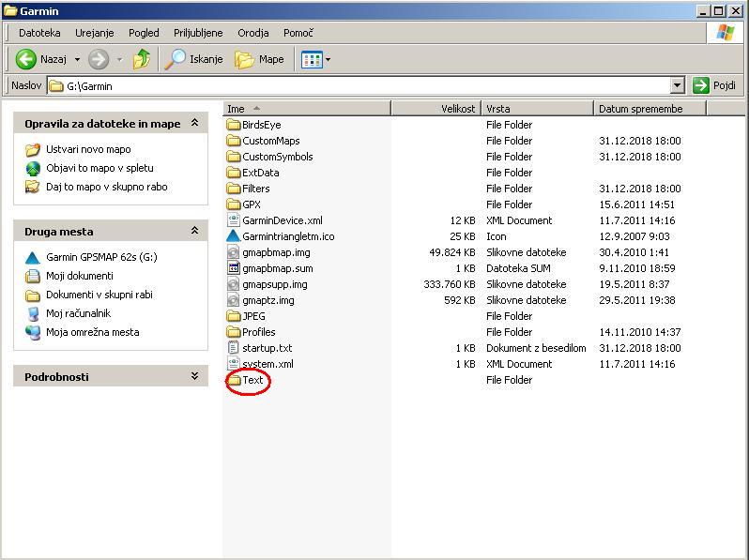Click Ustvari novo mapo link
This screenshot has width=749, height=560.
pos(88,149)
